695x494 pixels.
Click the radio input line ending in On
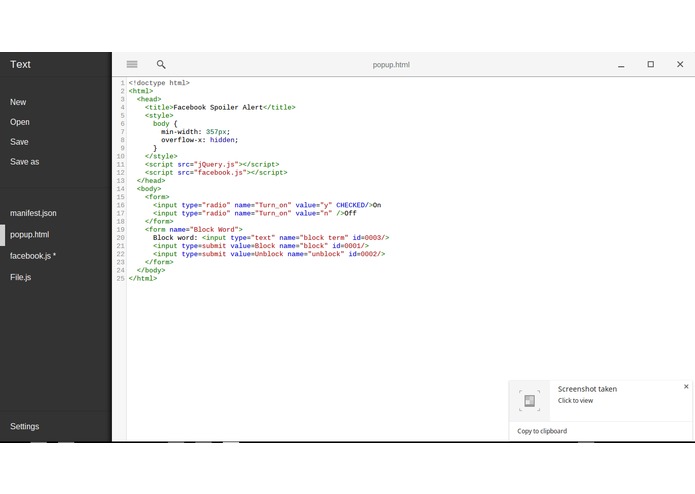click(x=267, y=205)
